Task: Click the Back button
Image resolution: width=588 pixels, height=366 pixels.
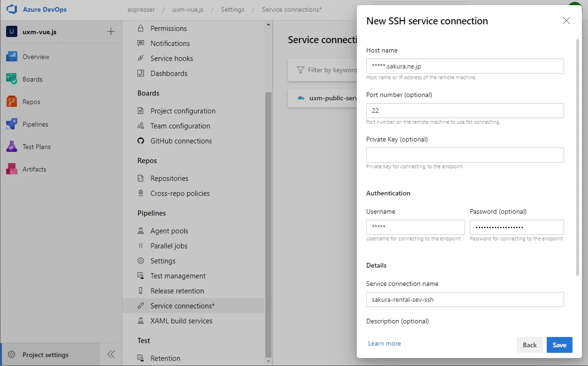Action: (530, 345)
